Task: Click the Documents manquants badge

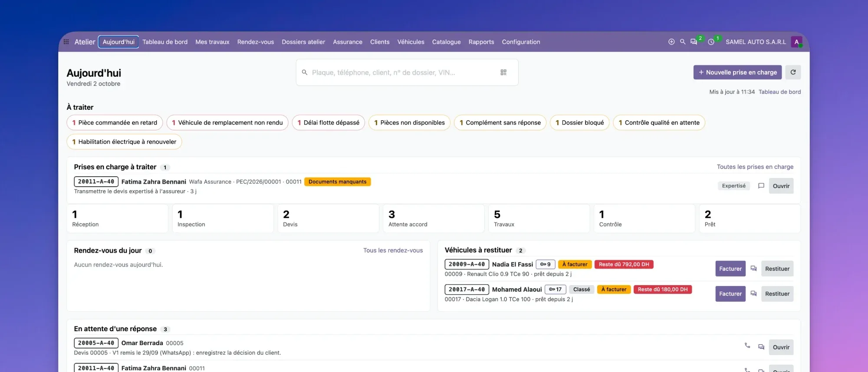Action: click(338, 182)
